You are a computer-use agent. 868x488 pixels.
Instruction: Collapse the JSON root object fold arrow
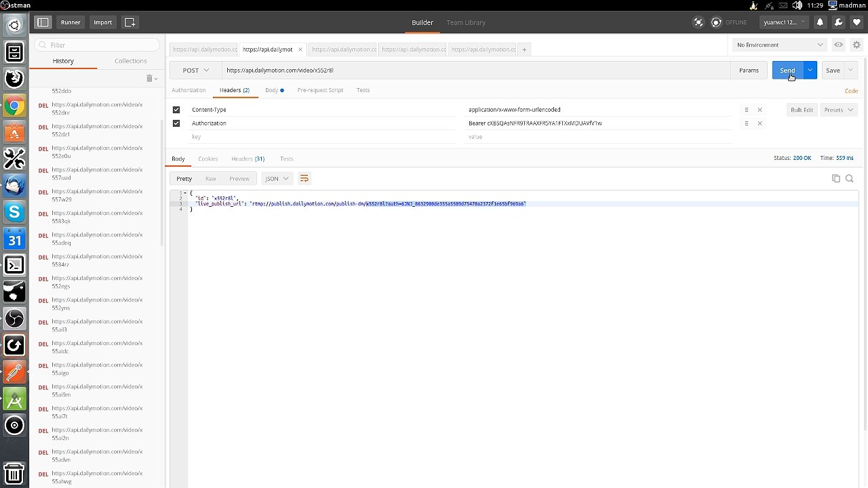[x=185, y=193]
